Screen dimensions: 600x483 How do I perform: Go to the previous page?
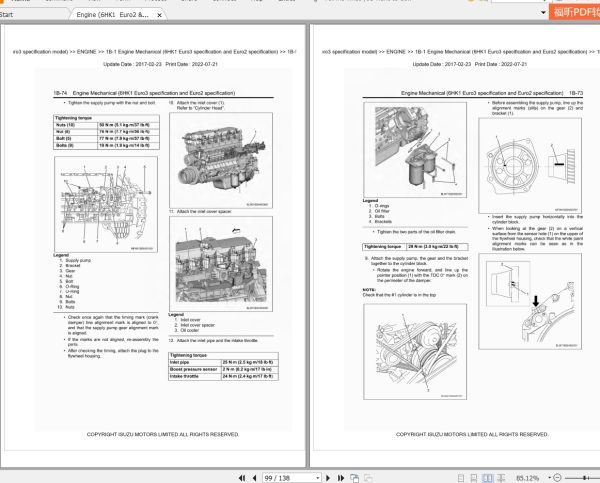pyautogui.click(x=254, y=478)
